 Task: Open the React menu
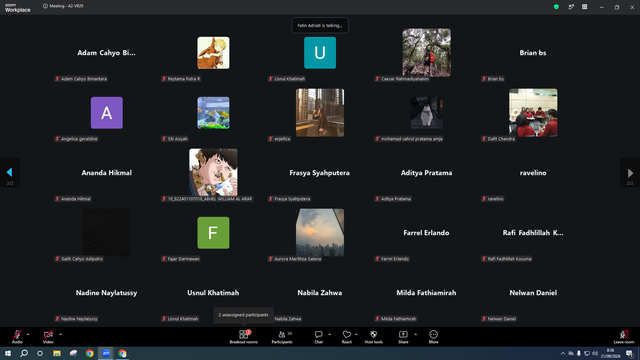coord(347,337)
